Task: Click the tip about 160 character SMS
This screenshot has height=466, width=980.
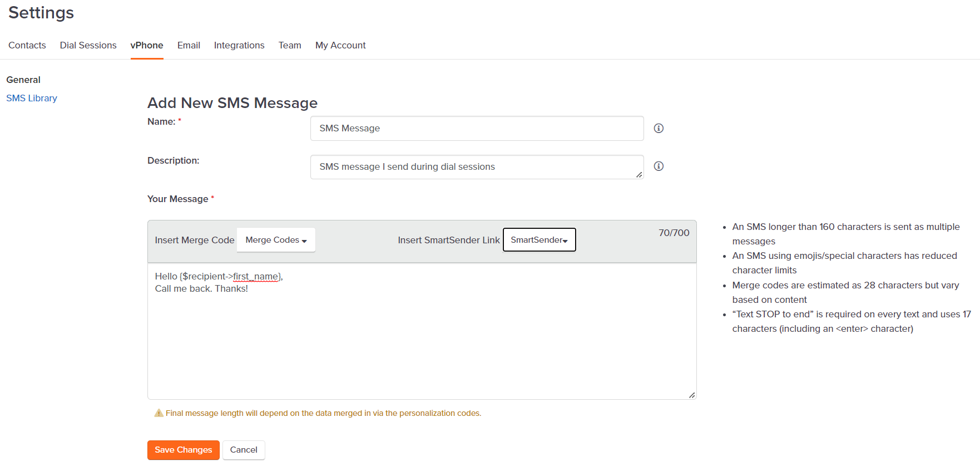Action: 846,234
